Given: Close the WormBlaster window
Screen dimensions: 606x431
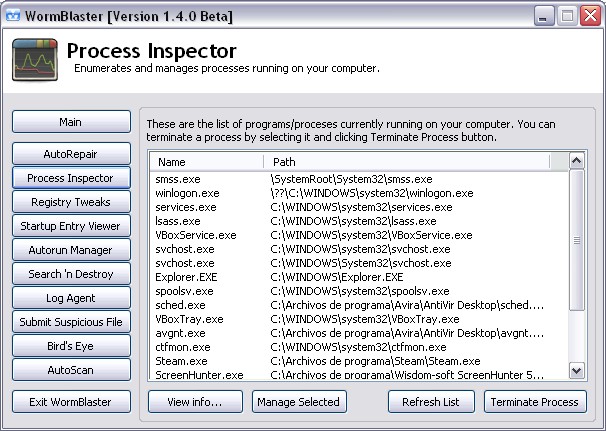Looking at the screenshot, I should coord(591,16).
